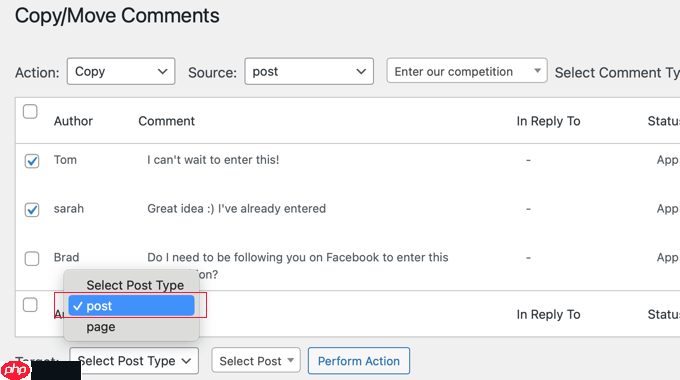Choose 'post' in the post type menu
680x380 pixels.
pos(131,306)
